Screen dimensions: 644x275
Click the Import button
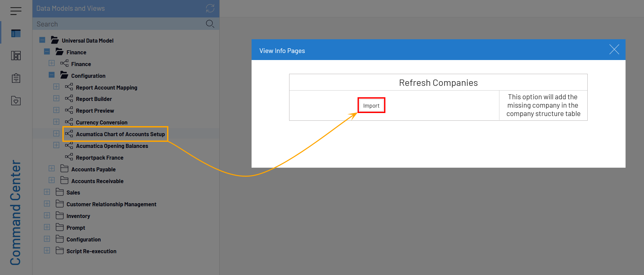pos(371,106)
